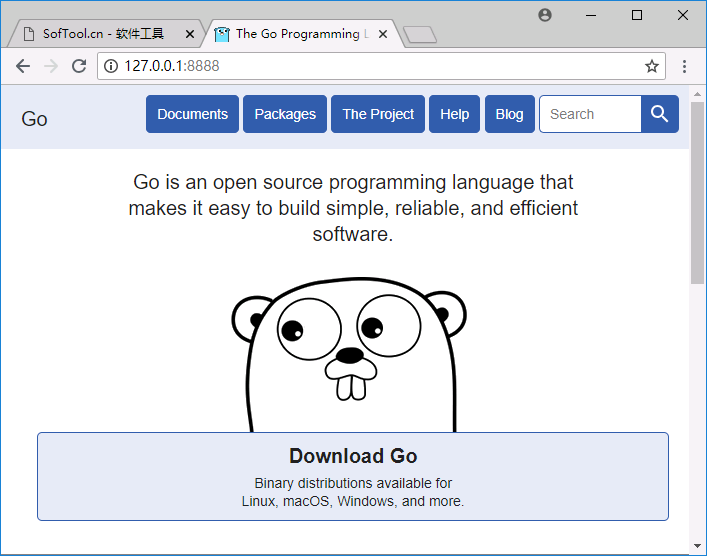Click the page scrollbar thumb
Screen dimensions: 707x556
point(698,193)
